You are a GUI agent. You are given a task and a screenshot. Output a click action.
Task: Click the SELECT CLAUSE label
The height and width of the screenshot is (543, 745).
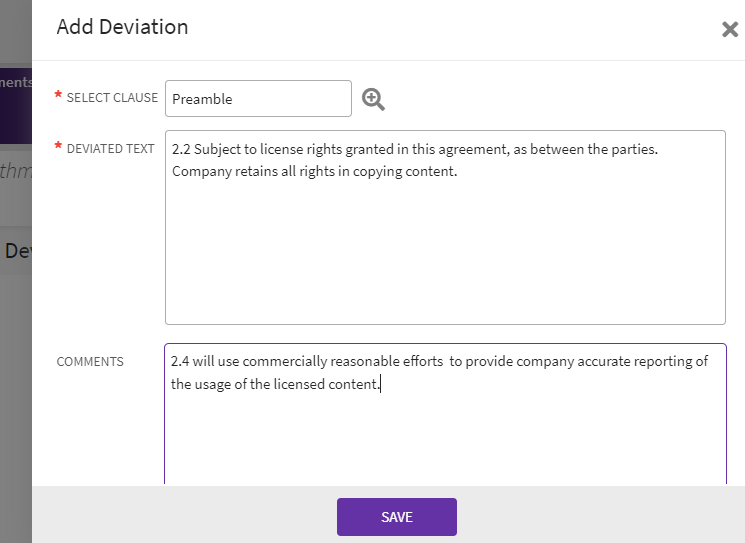tap(112, 98)
